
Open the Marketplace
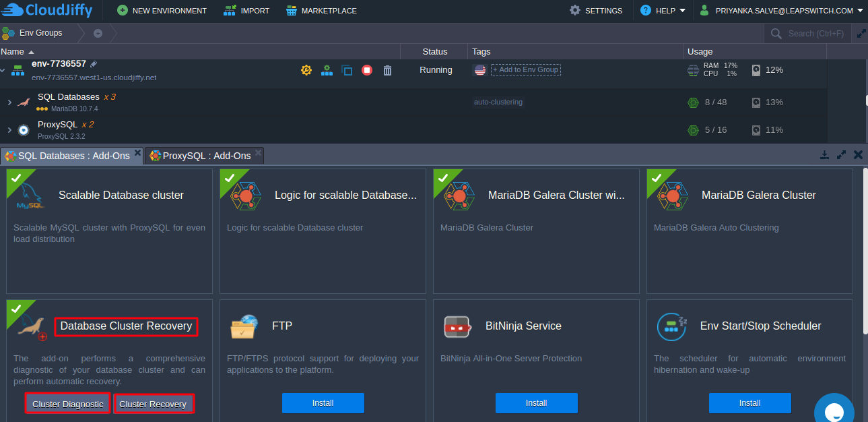coord(321,11)
